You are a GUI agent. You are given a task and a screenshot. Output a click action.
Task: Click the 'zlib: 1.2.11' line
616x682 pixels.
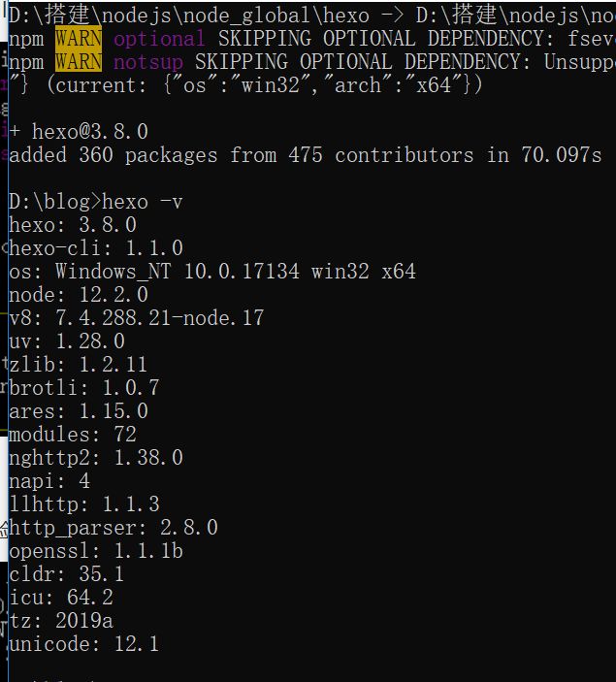[x=79, y=364]
